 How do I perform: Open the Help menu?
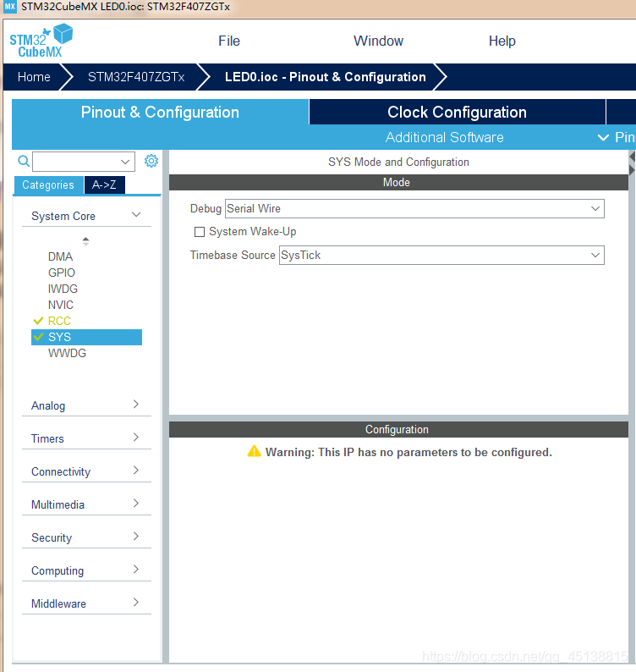(x=502, y=41)
